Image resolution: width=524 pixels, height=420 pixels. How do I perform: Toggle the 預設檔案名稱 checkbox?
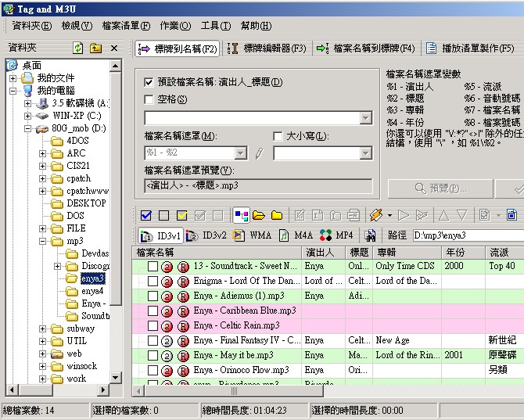(x=149, y=82)
